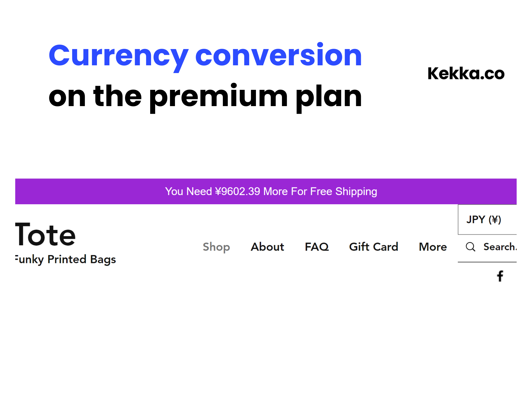Click the "You Need" text in the purple banner
This screenshot has width=532, height=399.
(x=188, y=192)
